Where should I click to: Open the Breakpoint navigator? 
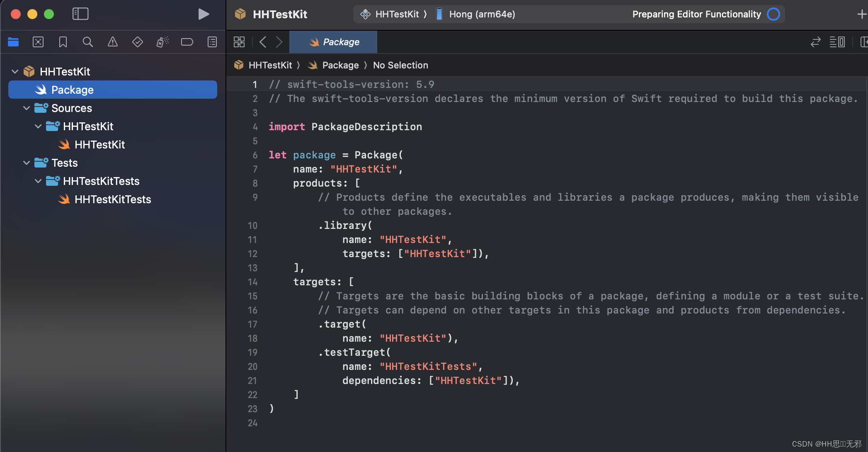click(187, 42)
